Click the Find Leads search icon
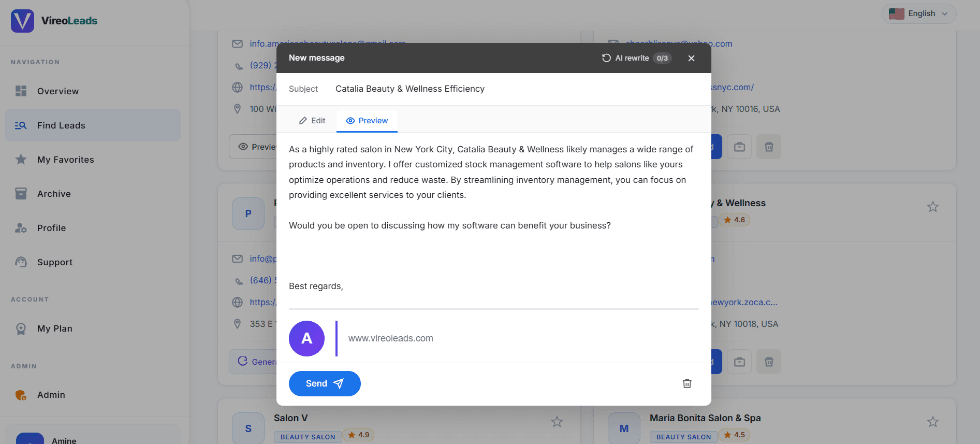This screenshot has width=980, height=444. 21,125
